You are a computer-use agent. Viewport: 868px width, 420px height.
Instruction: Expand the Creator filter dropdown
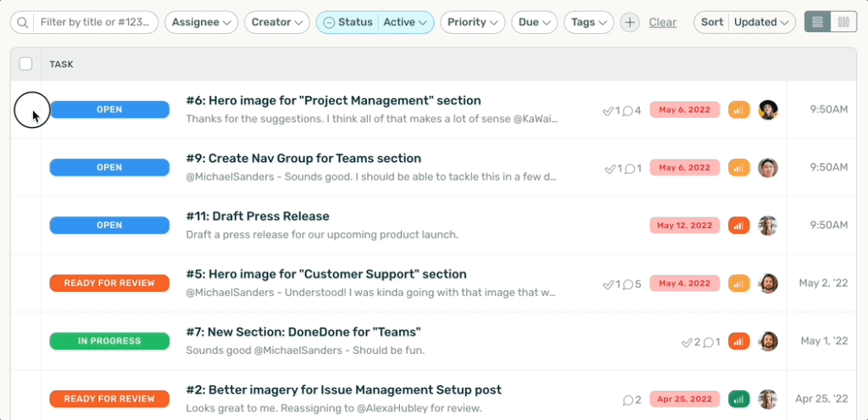pyautogui.click(x=277, y=23)
